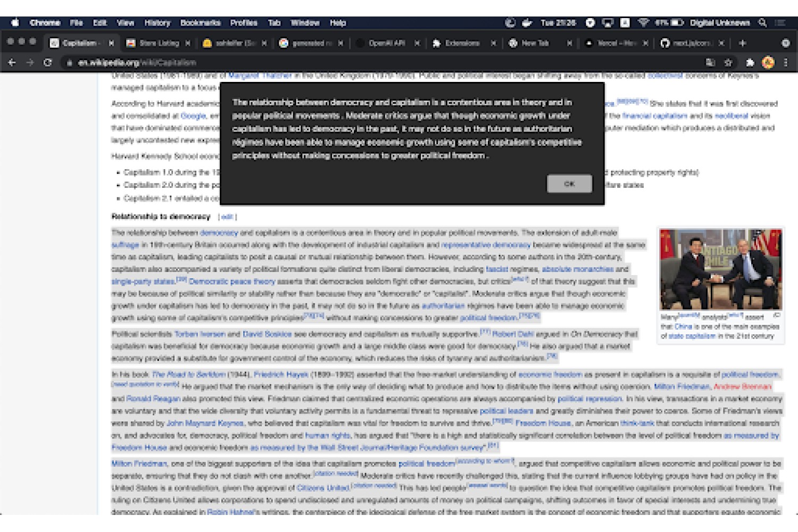Open the Apple menu
Viewport: 798px width, 532px height.
(15, 22)
